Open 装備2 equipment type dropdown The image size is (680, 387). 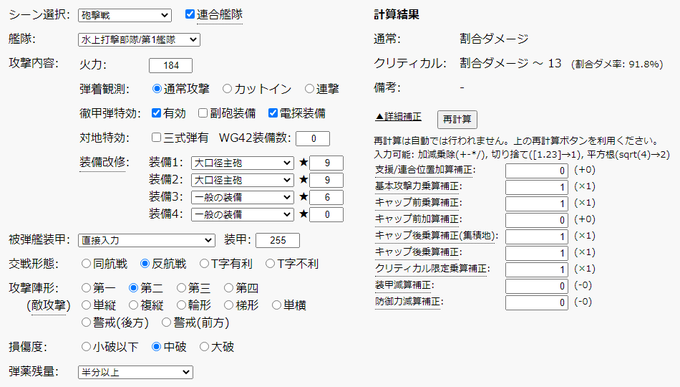tap(242, 180)
